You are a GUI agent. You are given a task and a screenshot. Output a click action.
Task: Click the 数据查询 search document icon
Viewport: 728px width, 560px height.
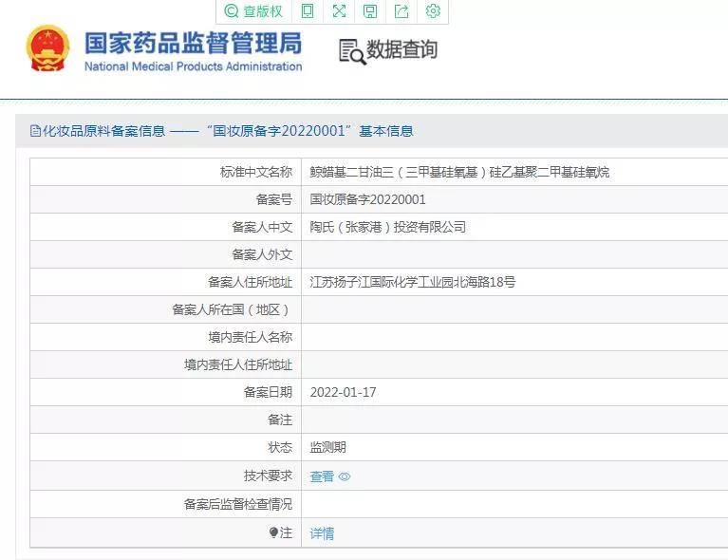pos(352,51)
